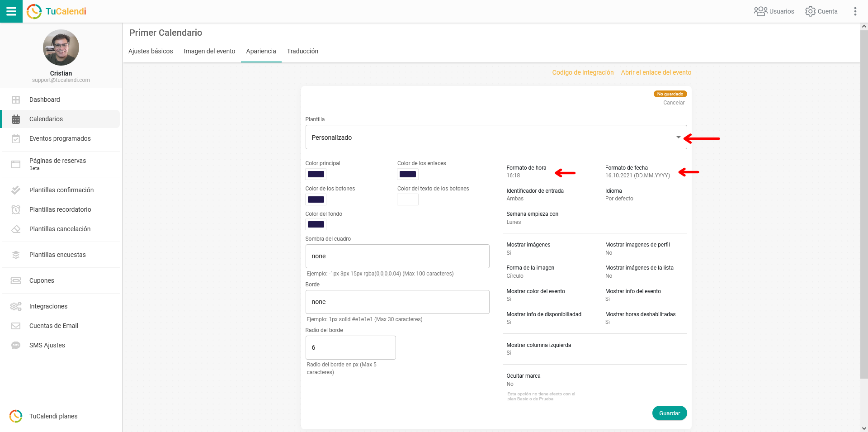This screenshot has height=432, width=868.
Task: Open the Dashboard icon in sidebar
Action: [16, 100]
